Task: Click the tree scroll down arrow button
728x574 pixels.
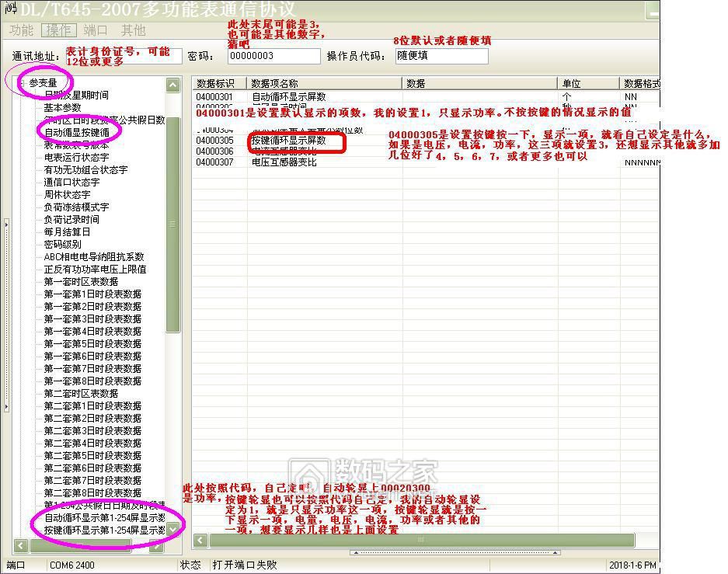Action: pos(173,528)
